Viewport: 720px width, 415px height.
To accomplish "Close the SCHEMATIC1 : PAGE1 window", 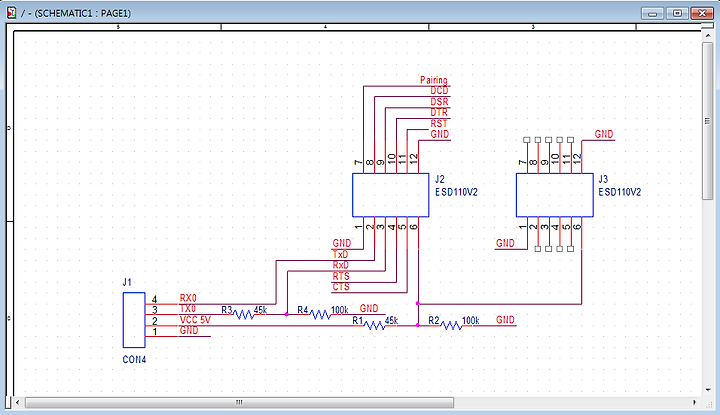I will (x=702, y=13).
